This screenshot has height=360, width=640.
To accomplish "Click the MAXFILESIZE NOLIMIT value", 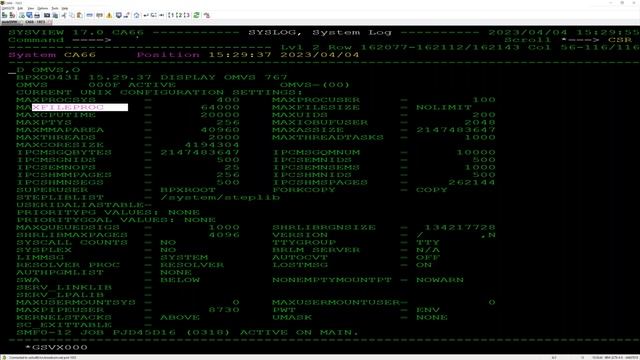I will click(x=444, y=107).
